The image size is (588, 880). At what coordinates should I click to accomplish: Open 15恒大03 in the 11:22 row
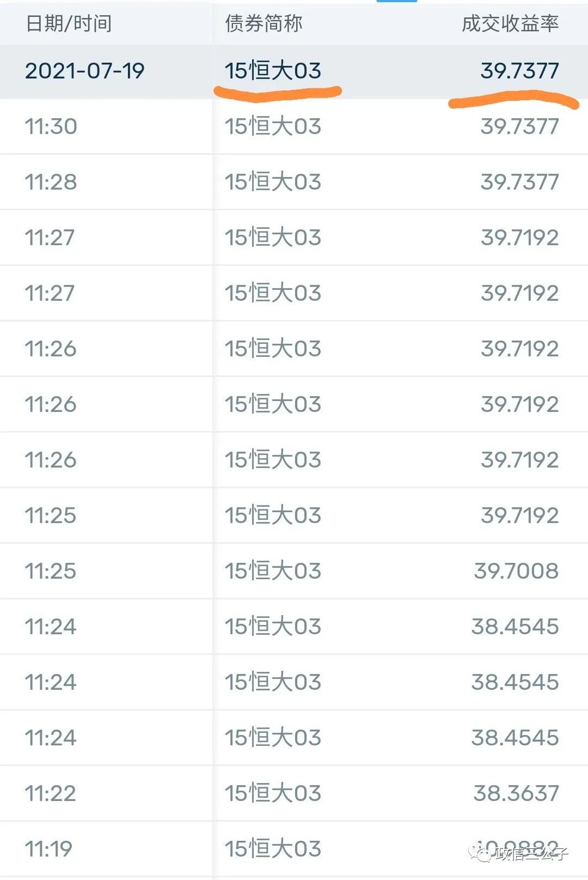(x=273, y=793)
